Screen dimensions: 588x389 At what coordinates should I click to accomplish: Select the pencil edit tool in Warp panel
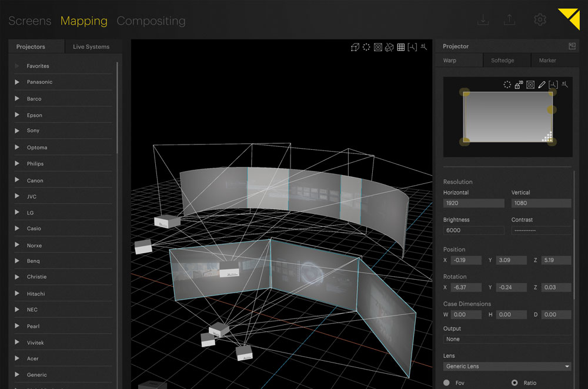point(542,84)
